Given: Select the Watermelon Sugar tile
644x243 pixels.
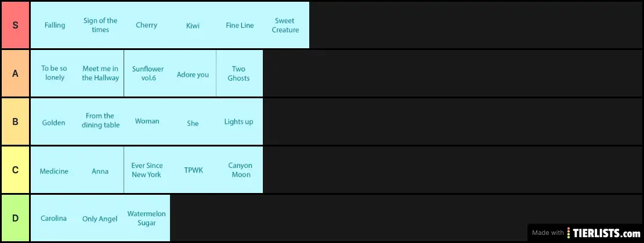Looking at the screenshot, I should point(147,218).
